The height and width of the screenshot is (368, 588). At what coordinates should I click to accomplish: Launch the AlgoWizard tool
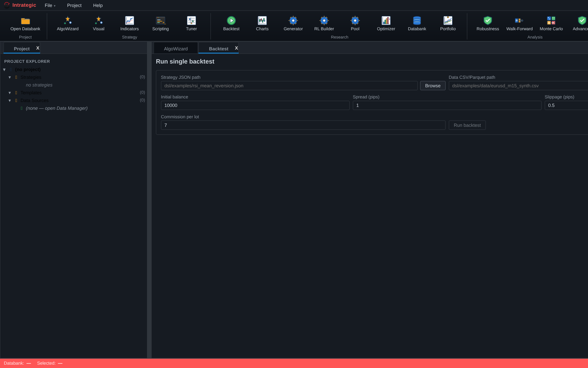click(x=68, y=24)
